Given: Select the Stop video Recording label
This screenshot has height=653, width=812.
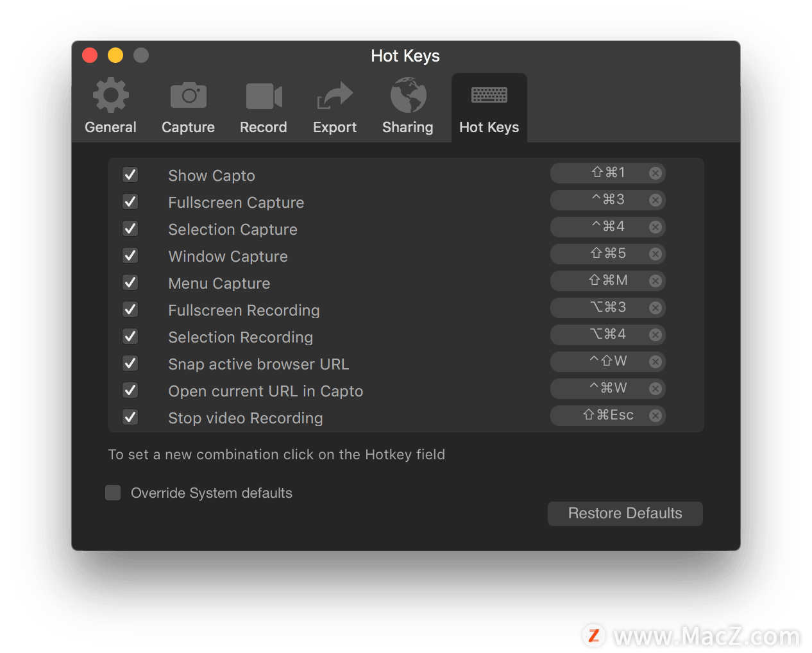Looking at the screenshot, I should click(246, 418).
